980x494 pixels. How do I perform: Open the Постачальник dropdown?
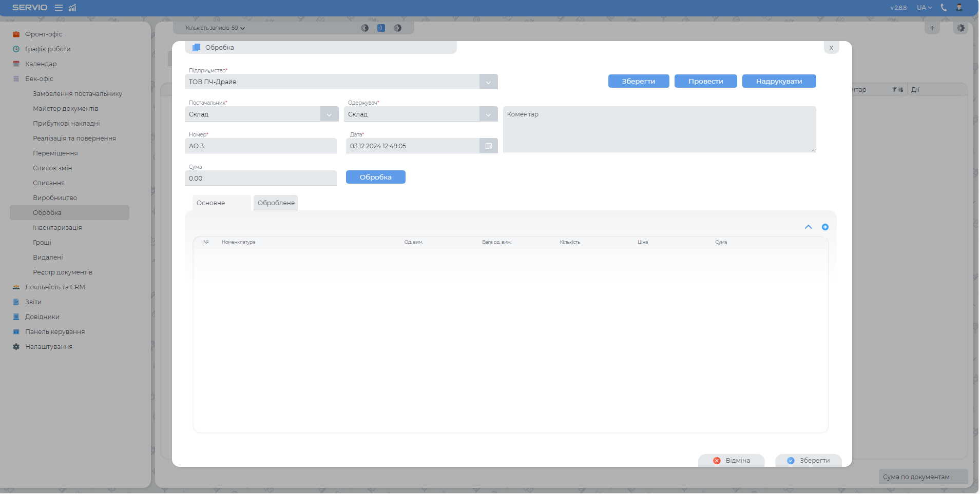[x=329, y=114]
